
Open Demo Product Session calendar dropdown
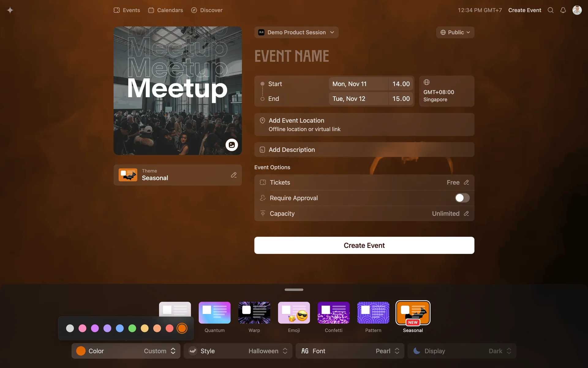pyautogui.click(x=296, y=33)
